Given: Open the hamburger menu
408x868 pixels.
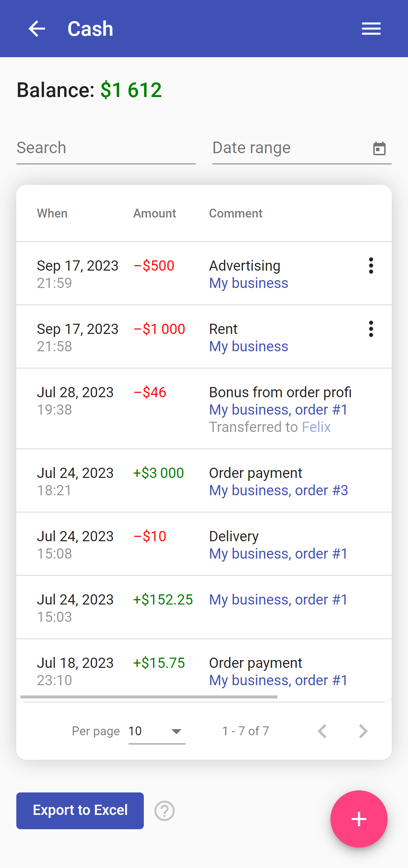Looking at the screenshot, I should pyautogui.click(x=371, y=29).
